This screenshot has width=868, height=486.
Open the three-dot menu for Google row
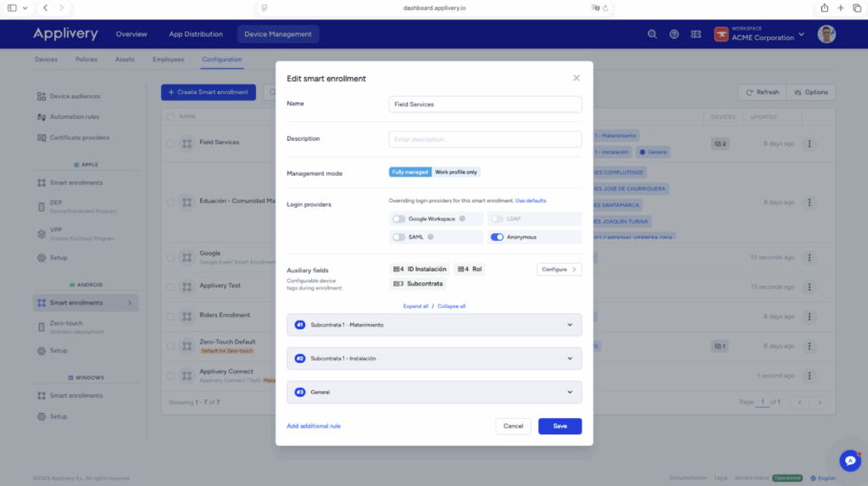[810, 257]
